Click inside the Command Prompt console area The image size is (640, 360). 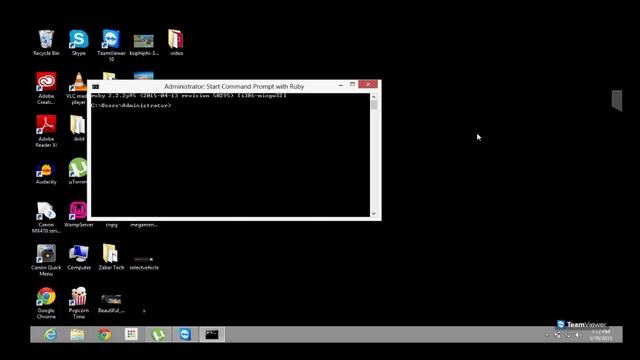coord(230,155)
